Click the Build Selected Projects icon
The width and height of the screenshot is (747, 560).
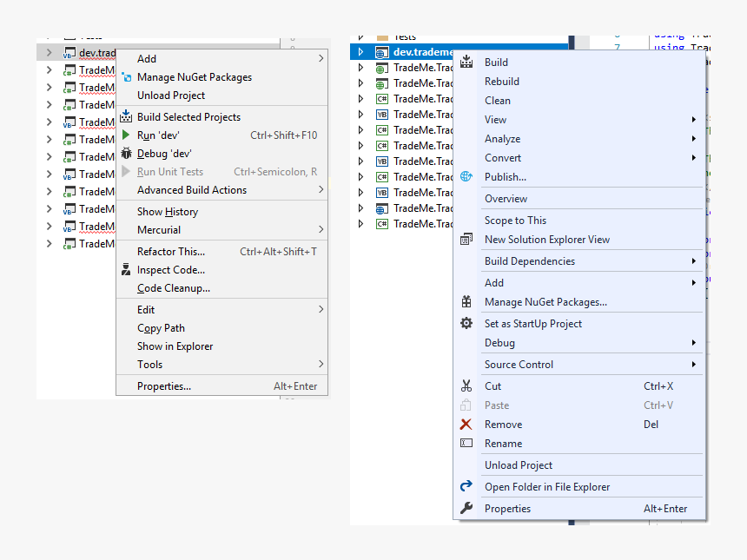coord(126,116)
